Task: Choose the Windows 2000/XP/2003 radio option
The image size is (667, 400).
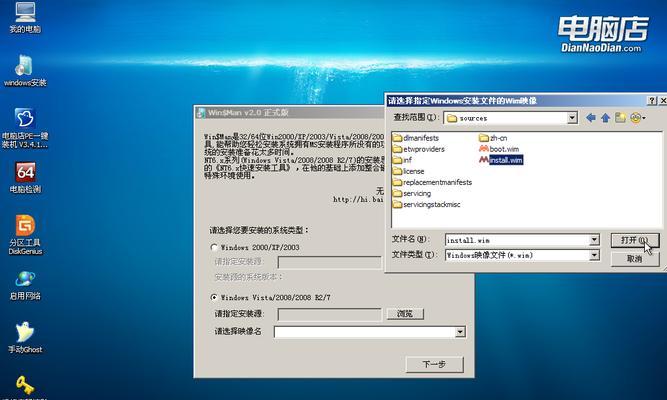Action: 214,247
